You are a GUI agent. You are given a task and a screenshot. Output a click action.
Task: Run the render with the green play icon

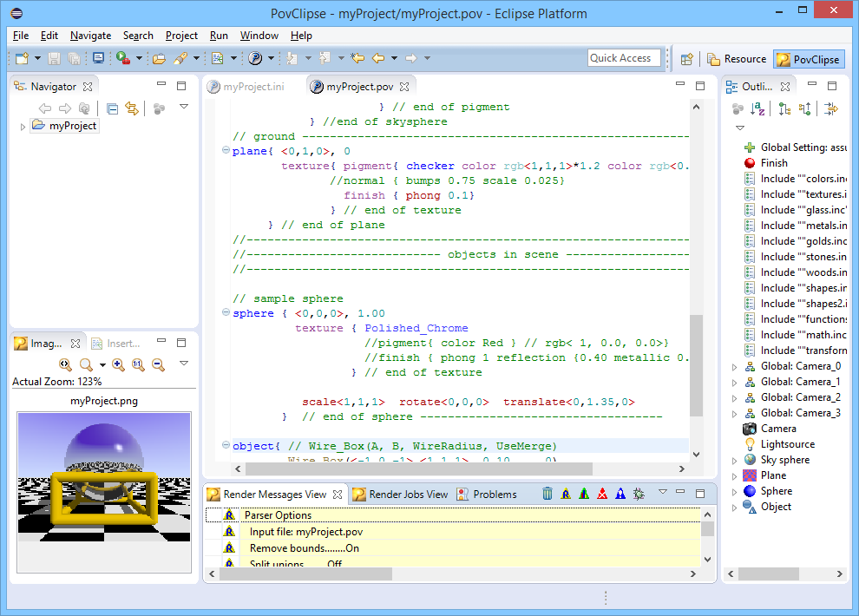coord(122,58)
